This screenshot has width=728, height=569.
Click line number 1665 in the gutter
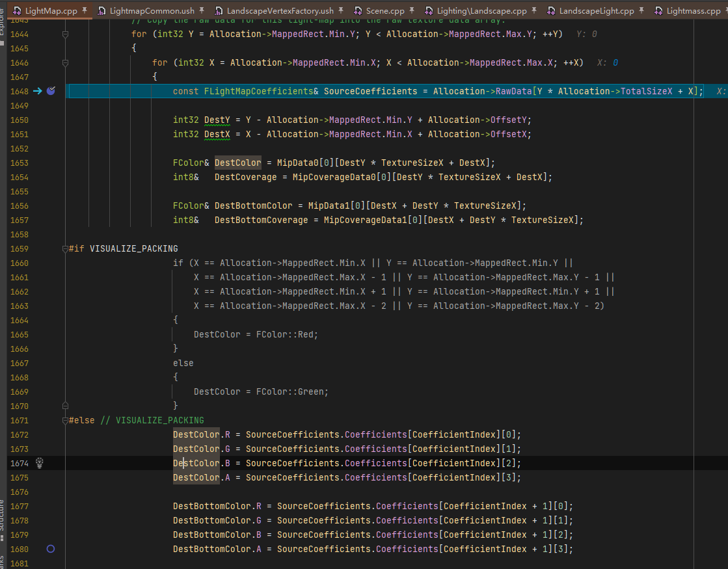point(20,335)
